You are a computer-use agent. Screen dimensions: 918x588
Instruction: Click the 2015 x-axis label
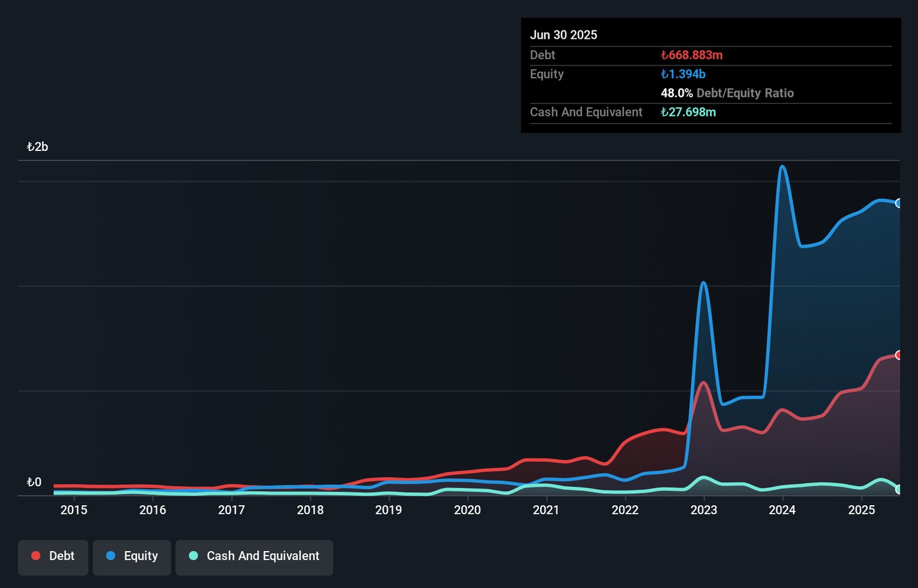click(74, 510)
